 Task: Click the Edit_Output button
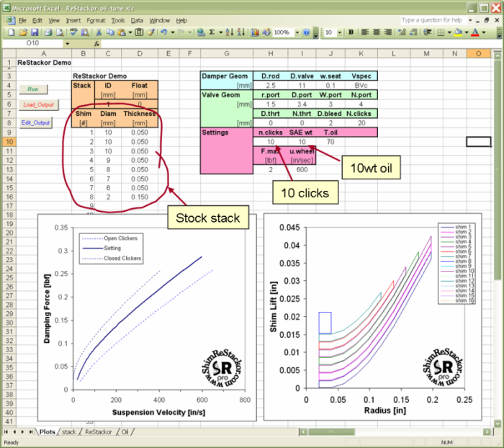click(x=36, y=122)
